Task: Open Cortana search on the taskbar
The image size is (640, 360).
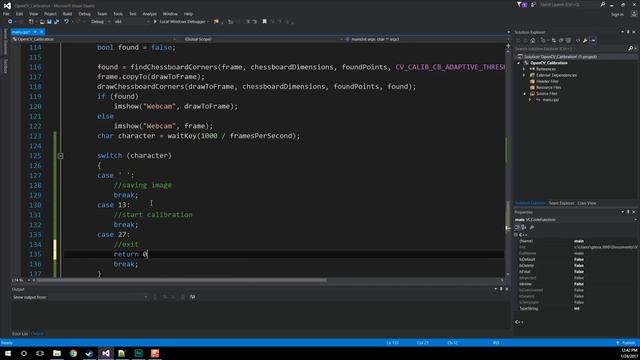Action: (24, 353)
